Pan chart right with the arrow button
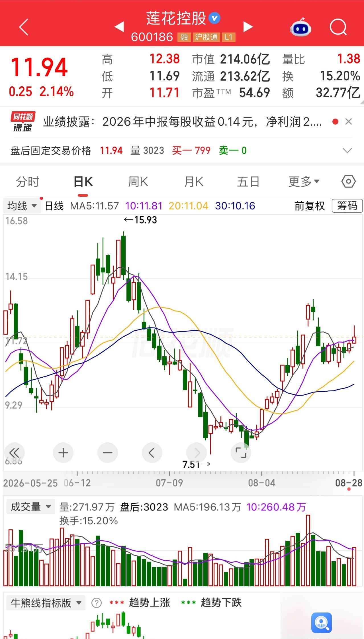This screenshot has height=639, width=364. coord(196,453)
